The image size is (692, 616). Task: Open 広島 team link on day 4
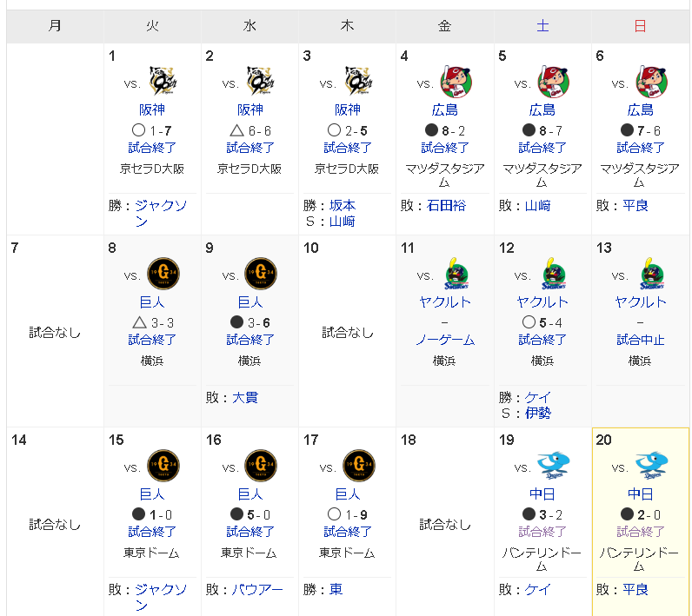[444, 109]
